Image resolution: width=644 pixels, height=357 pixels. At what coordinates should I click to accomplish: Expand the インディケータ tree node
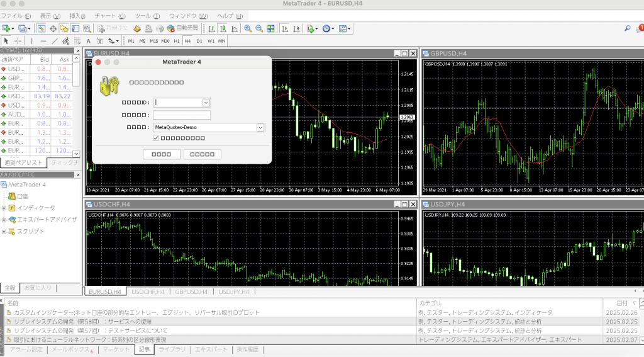click(4, 208)
